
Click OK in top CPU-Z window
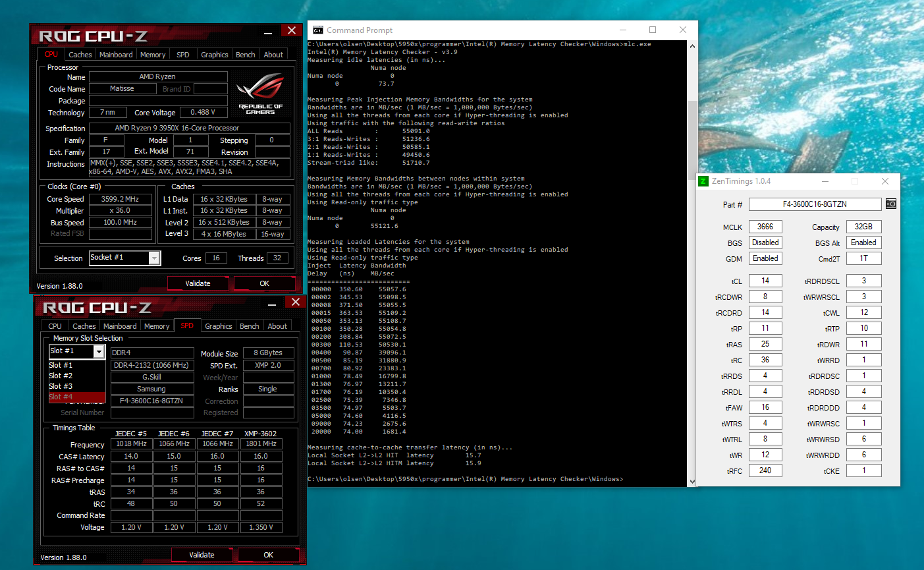(x=265, y=283)
